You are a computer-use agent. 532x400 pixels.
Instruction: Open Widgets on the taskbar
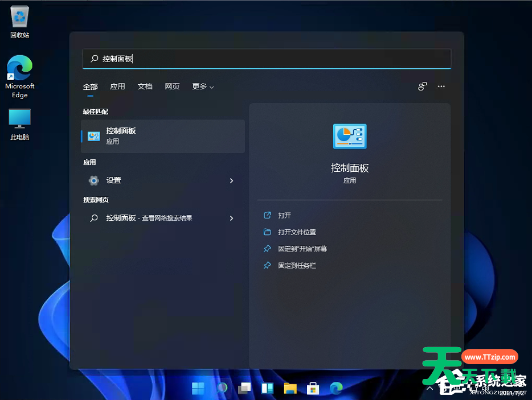pyautogui.click(x=267, y=388)
